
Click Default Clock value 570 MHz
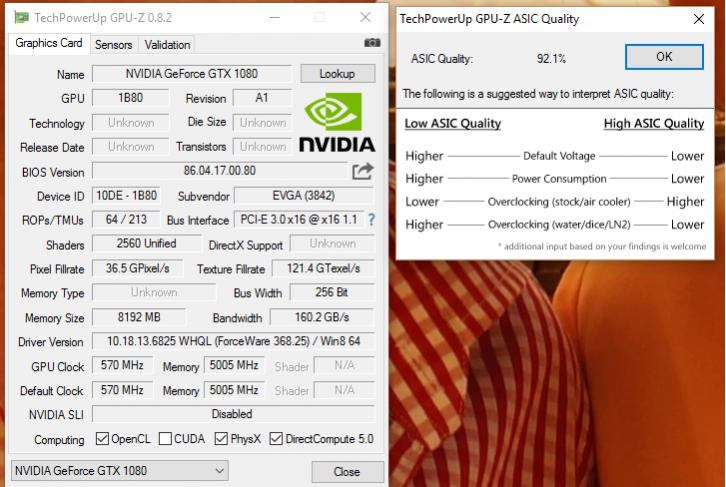tap(122, 390)
